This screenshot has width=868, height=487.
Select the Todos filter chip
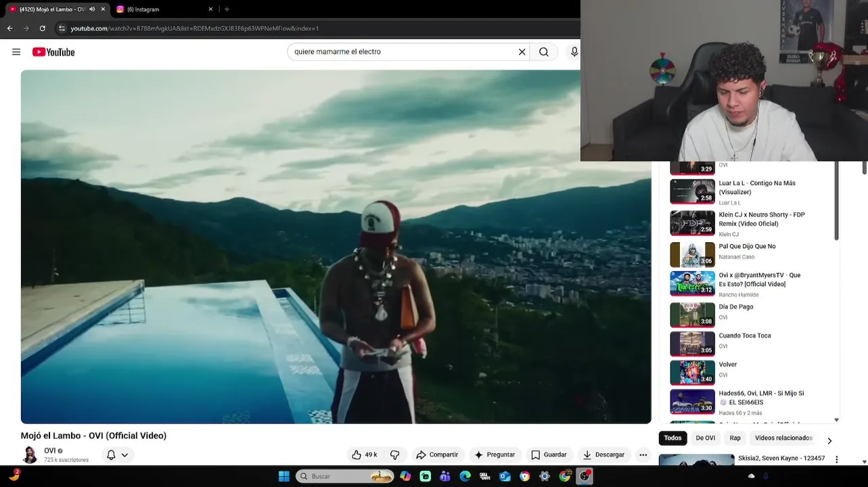tap(672, 438)
